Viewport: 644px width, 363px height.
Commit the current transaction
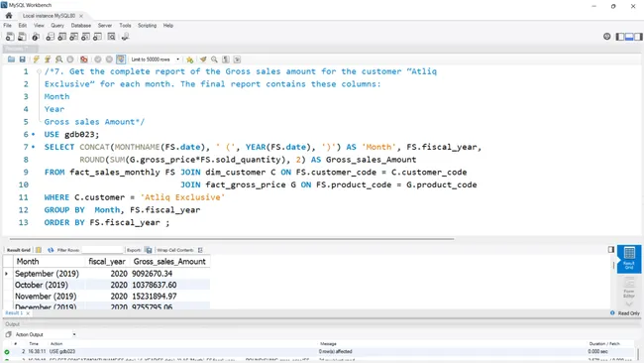point(98,60)
